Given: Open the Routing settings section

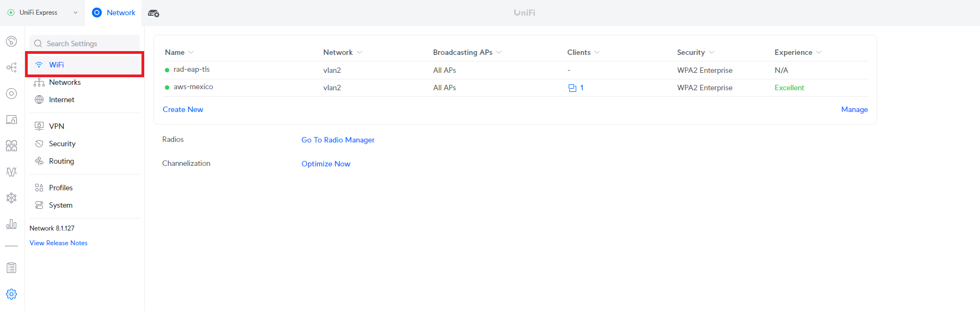Looking at the screenshot, I should click(x=84, y=161).
